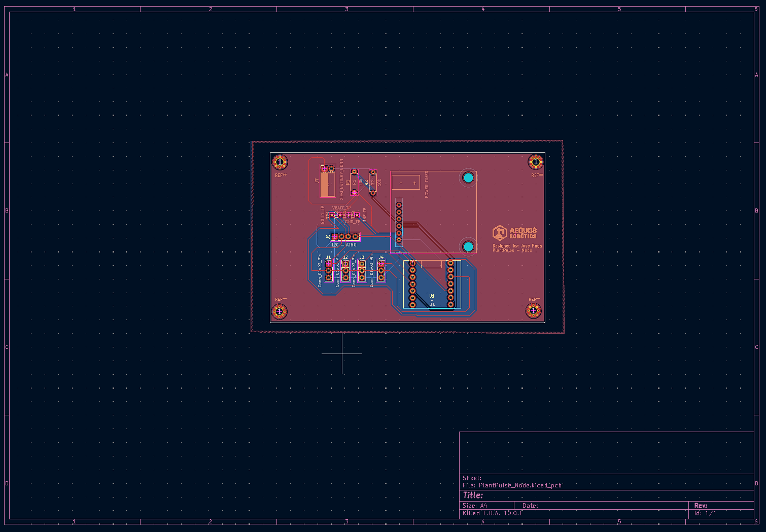This screenshot has width=766, height=532.
Task: Click the 'Date:' title block field
Action: [530, 506]
